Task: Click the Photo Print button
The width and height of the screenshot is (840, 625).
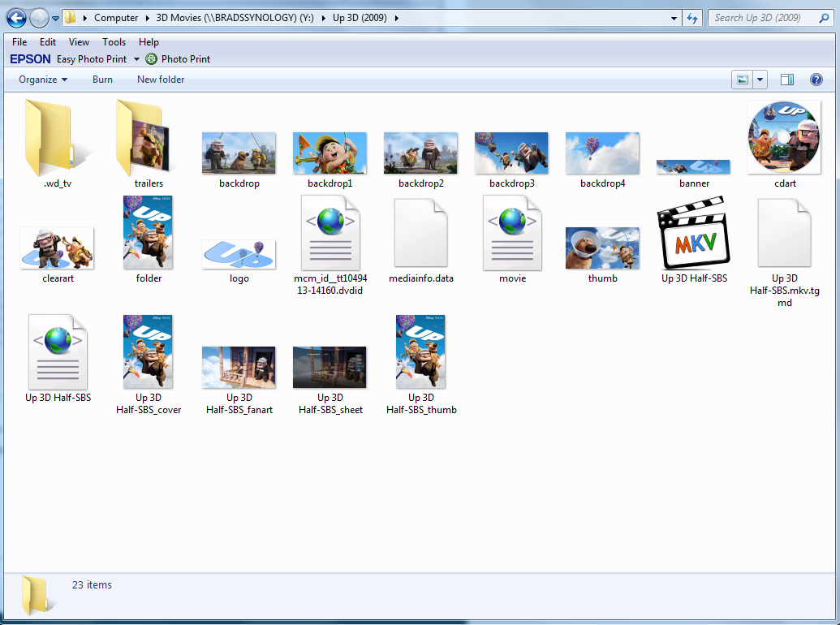Action: coord(178,59)
